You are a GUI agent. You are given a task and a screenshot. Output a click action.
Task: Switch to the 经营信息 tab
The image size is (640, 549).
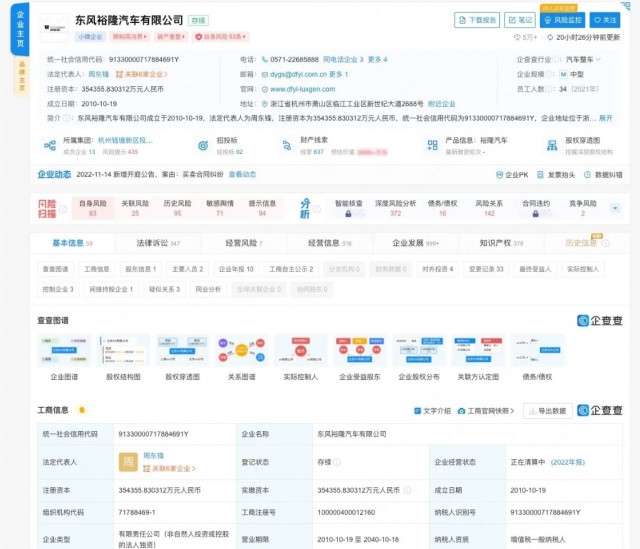point(330,243)
